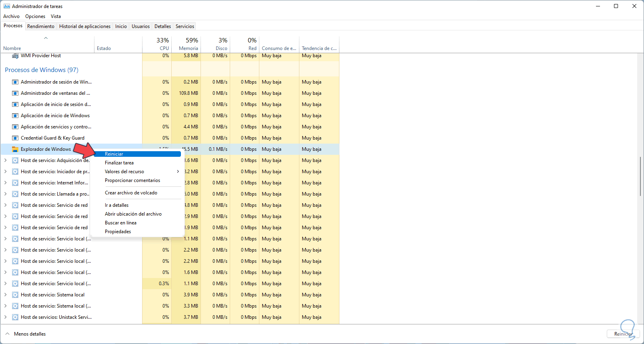The image size is (644, 344).
Task: Click gear icon of Sistema local row using 3.9 MB
Action: [15, 295]
